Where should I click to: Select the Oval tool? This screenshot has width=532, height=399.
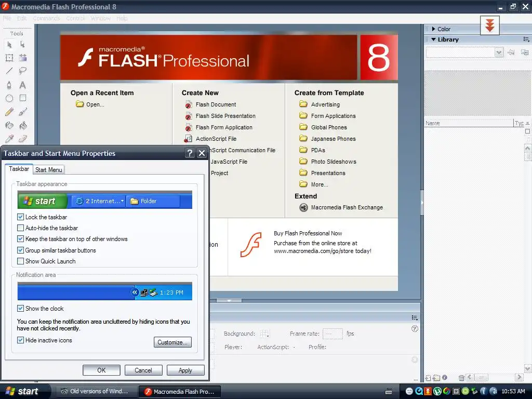click(x=9, y=98)
